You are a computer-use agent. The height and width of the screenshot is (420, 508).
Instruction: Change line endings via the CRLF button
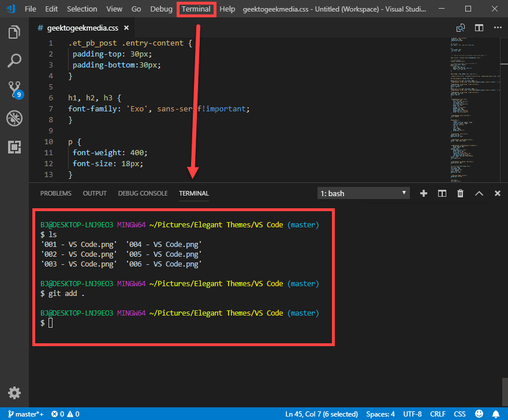point(438,413)
